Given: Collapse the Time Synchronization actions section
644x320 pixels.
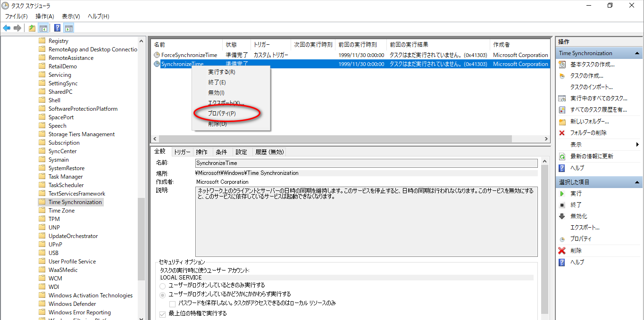Looking at the screenshot, I should [x=637, y=54].
